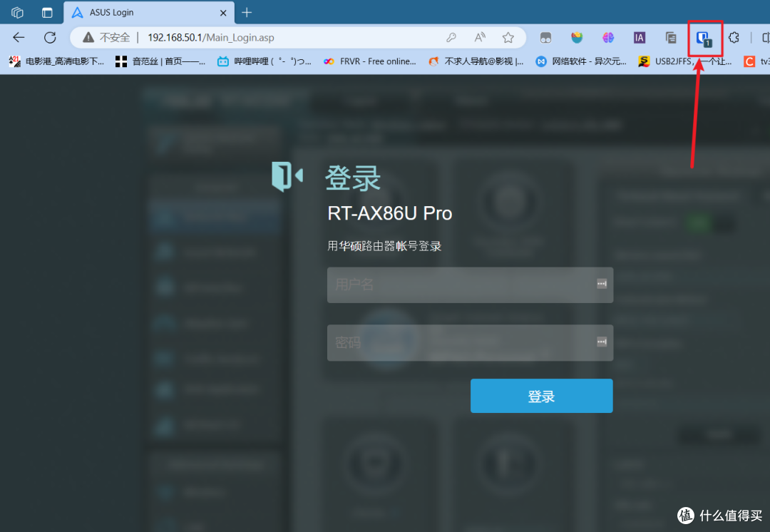Close the ASUS Login tab

pyautogui.click(x=223, y=13)
